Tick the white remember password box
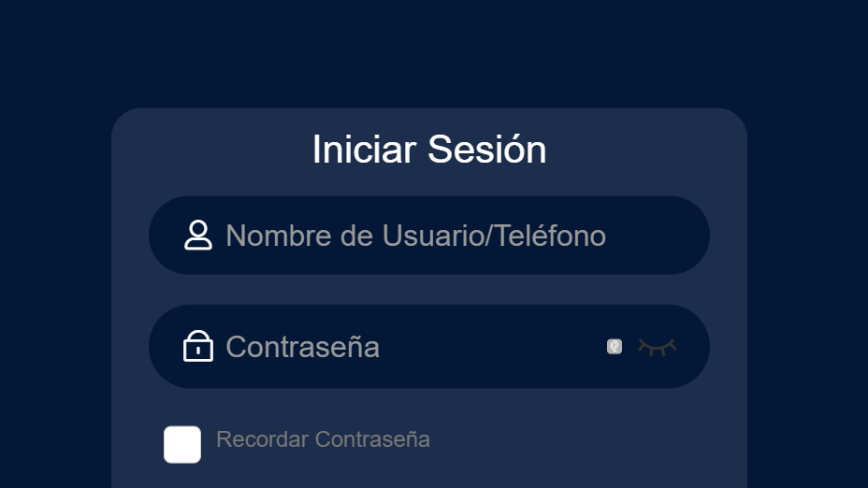 tap(182, 444)
